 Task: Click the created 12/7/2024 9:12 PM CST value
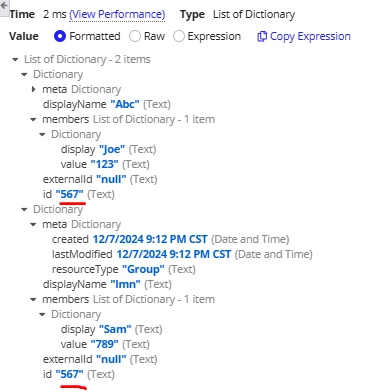150,239
